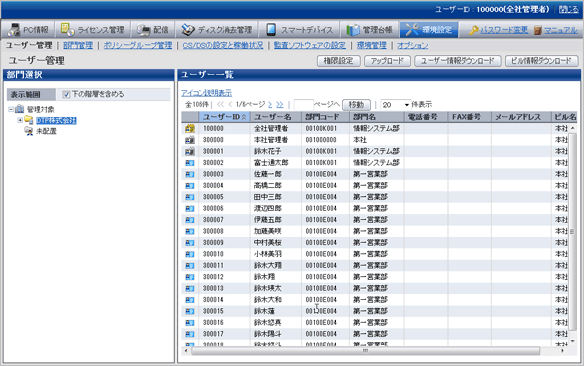Screen dimensions: 584x366
Task: Open CS/DSの設定と稼働状況 submenu
Action: click(223, 45)
